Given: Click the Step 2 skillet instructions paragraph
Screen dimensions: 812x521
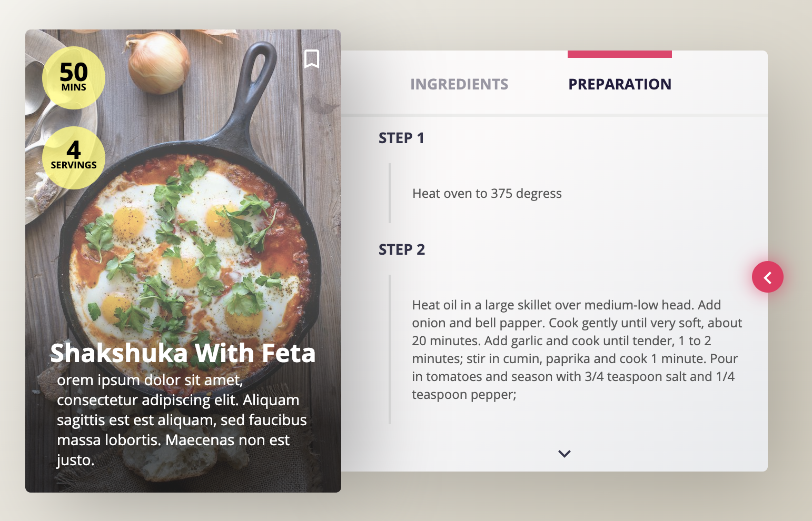Looking at the screenshot, I should (x=577, y=349).
